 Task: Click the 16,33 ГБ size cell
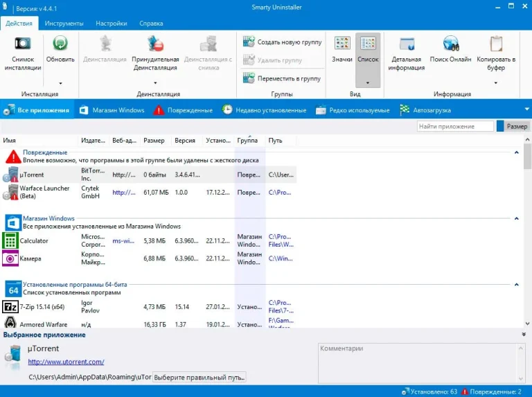coord(154,324)
